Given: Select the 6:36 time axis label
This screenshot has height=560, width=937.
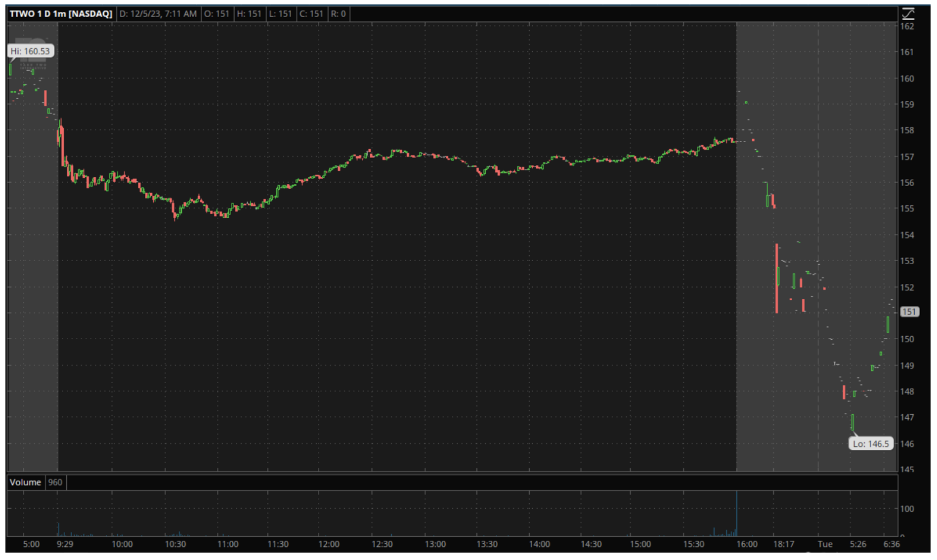Looking at the screenshot, I should (x=892, y=544).
